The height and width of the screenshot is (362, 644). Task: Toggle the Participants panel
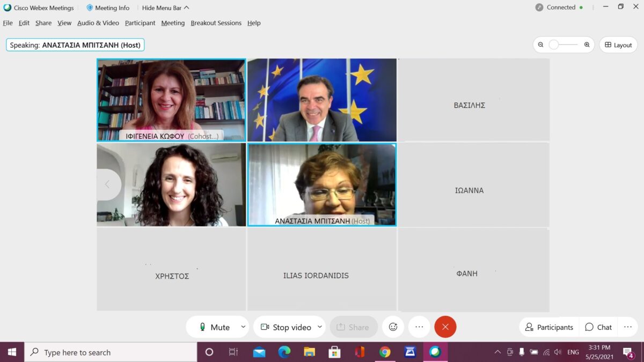549,327
